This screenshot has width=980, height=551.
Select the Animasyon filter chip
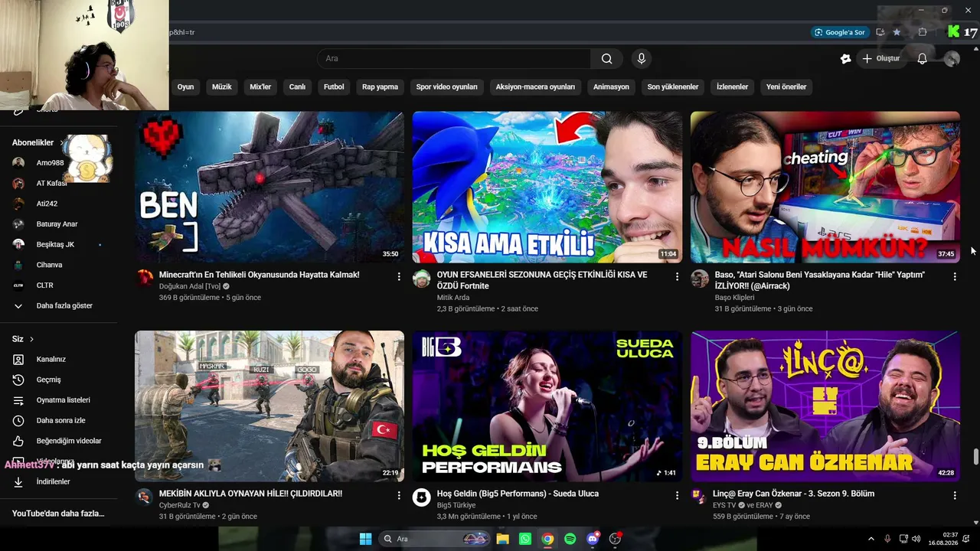point(611,87)
